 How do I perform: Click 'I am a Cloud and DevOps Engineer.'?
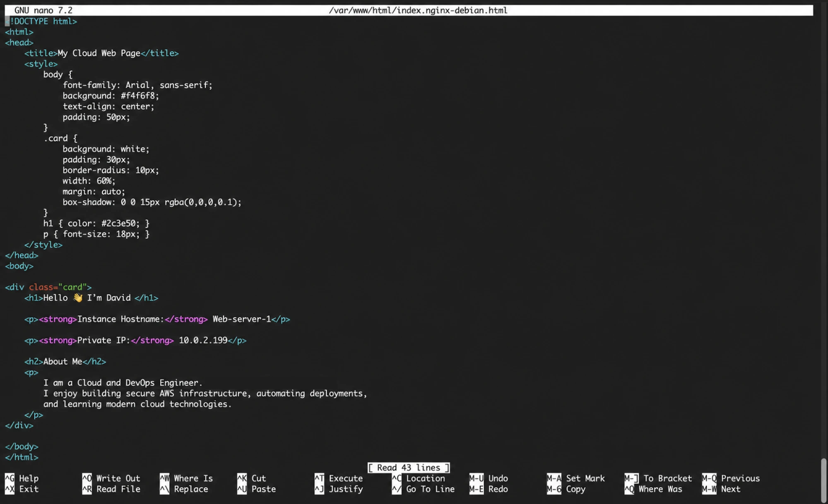123,383
